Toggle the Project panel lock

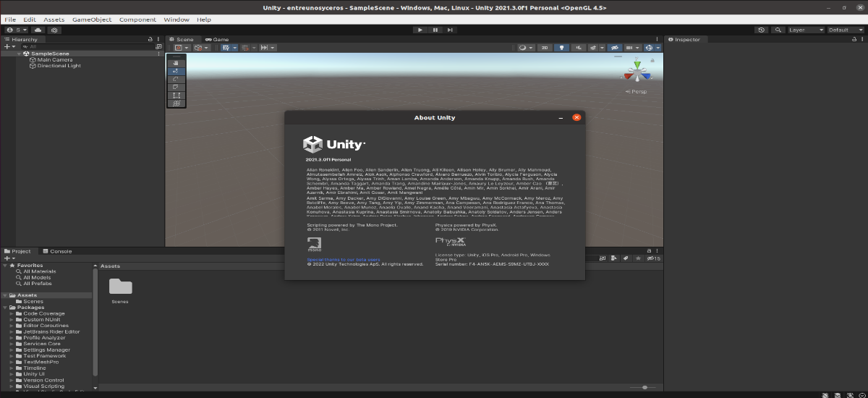click(x=649, y=251)
